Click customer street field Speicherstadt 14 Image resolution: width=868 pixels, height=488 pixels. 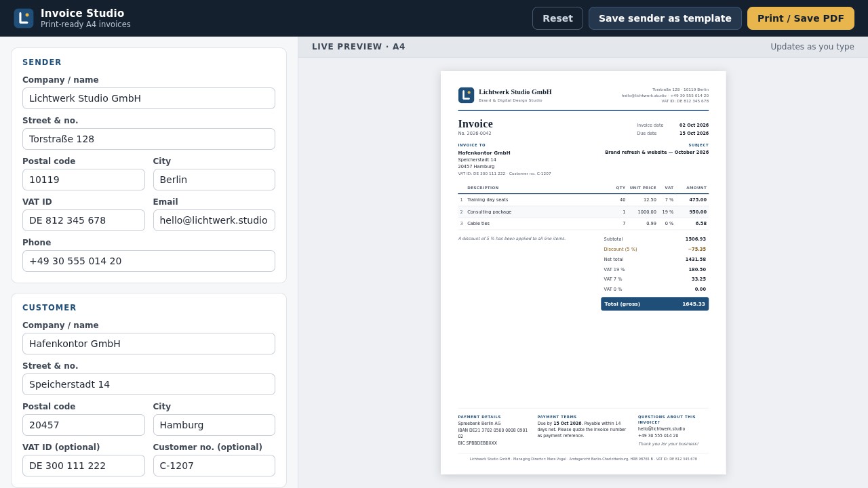pyautogui.click(x=149, y=384)
